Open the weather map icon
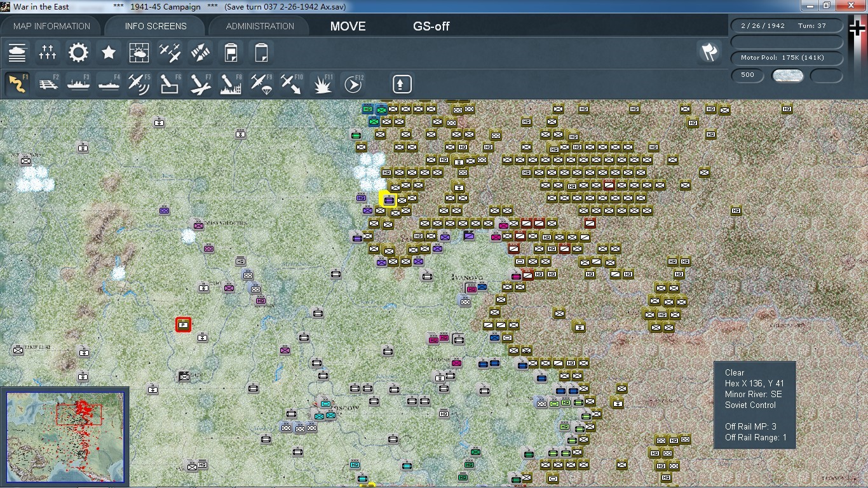Viewport: 868px width, 488px height. 139,52
